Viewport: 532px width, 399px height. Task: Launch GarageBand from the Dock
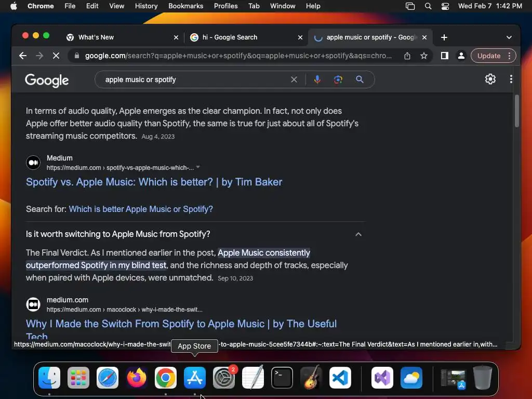(311, 377)
